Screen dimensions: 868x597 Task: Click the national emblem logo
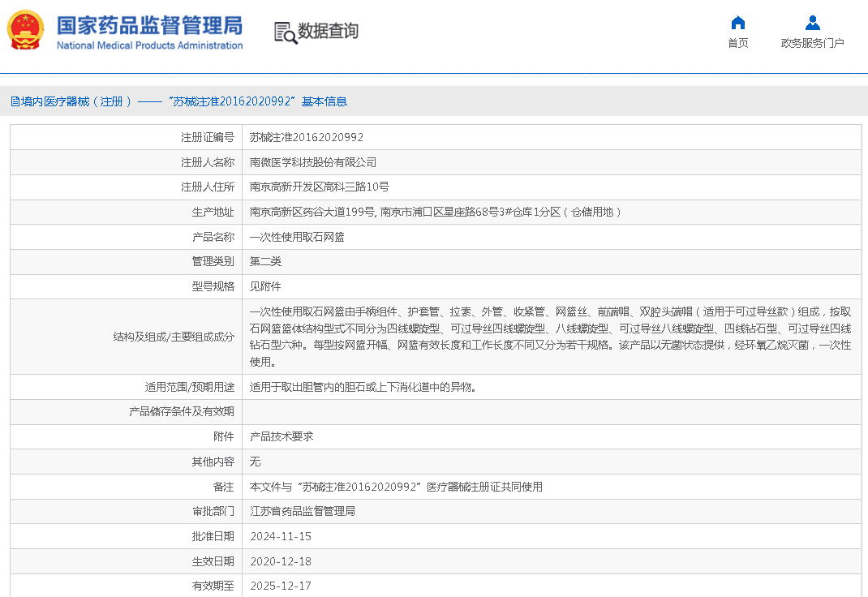pyautogui.click(x=25, y=31)
